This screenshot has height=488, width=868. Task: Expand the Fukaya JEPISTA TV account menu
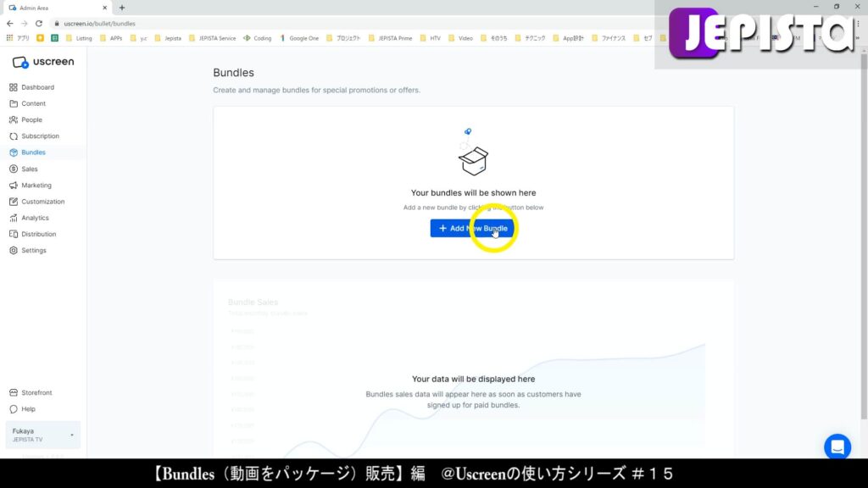coord(42,435)
